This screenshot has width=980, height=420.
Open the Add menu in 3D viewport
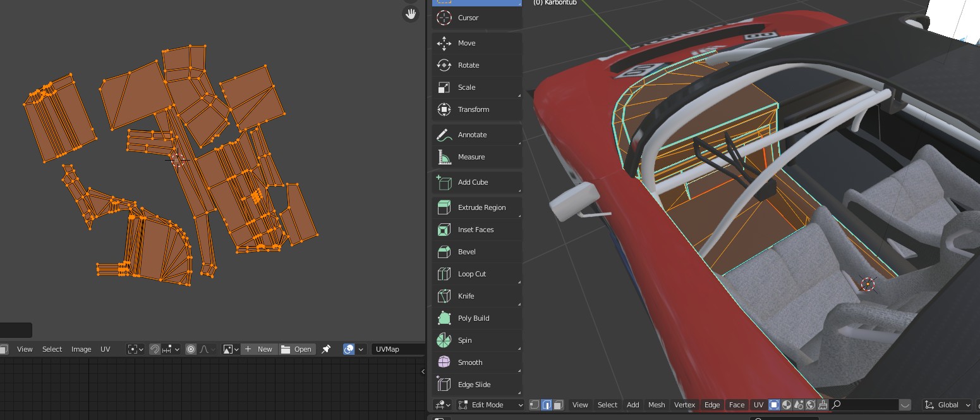[x=632, y=405]
